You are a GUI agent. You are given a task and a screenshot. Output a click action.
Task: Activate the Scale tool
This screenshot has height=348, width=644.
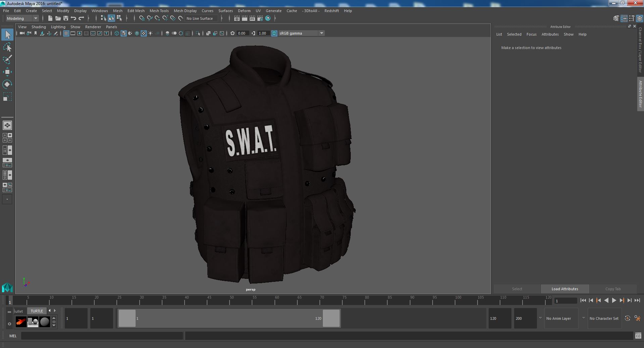point(7,97)
